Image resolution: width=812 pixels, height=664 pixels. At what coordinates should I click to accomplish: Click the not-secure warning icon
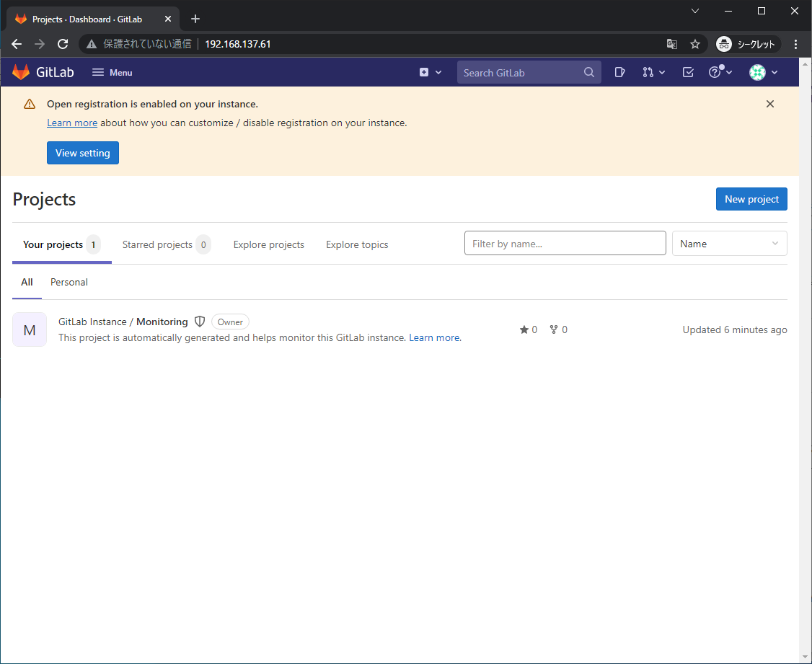92,44
